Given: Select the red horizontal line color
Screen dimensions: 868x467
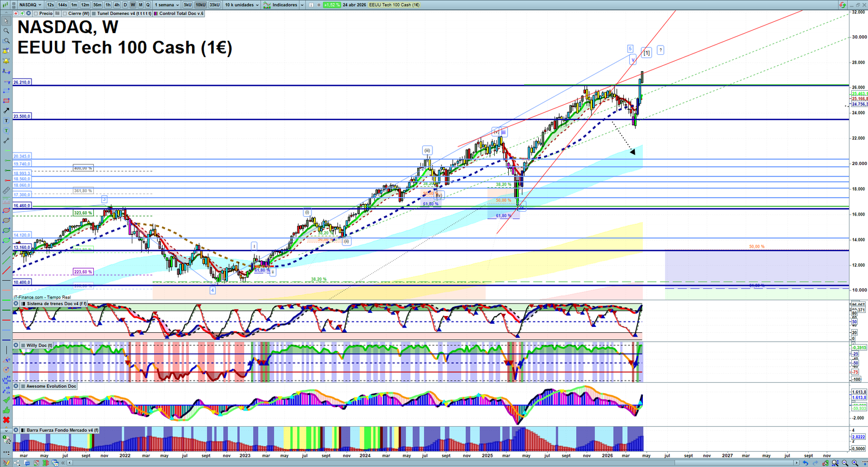Looking at the screenshot, I should click(6, 320).
